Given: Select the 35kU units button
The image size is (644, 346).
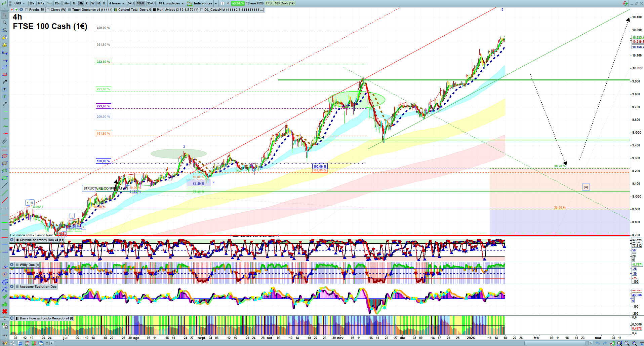Looking at the screenshot, I should [151, 3].
